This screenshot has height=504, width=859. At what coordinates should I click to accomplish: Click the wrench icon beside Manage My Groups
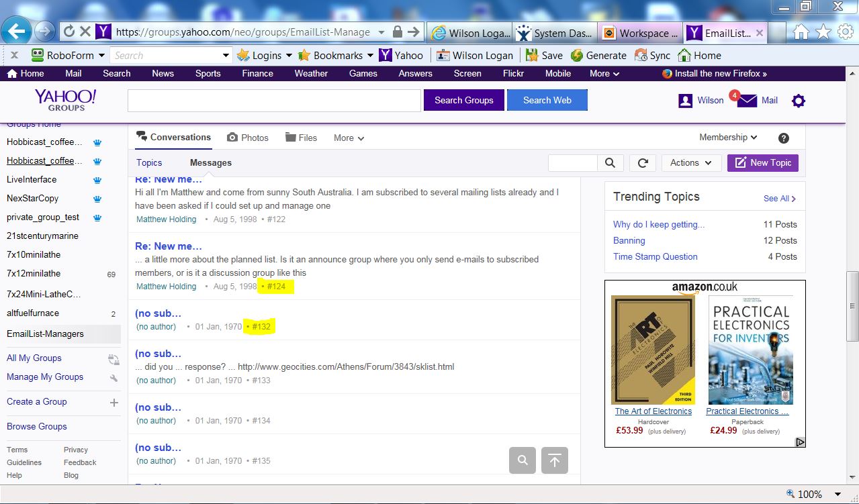pos(114,378)
